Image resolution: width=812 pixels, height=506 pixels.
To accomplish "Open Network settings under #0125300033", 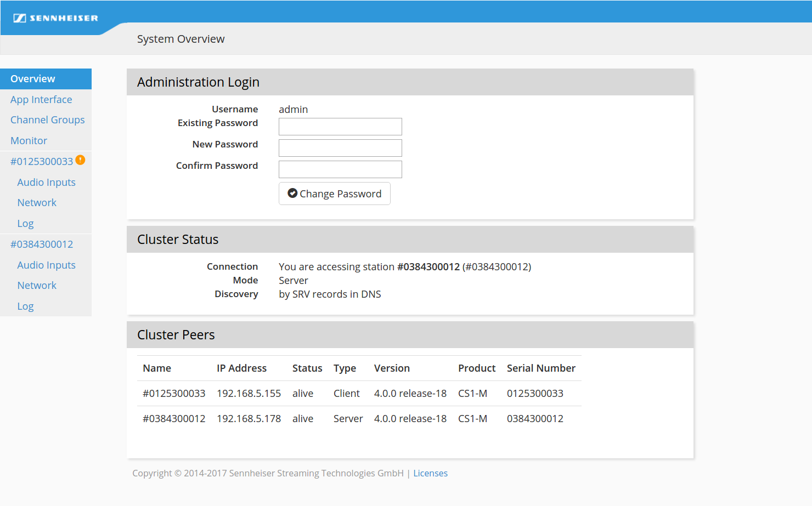I will coord(37,203).
